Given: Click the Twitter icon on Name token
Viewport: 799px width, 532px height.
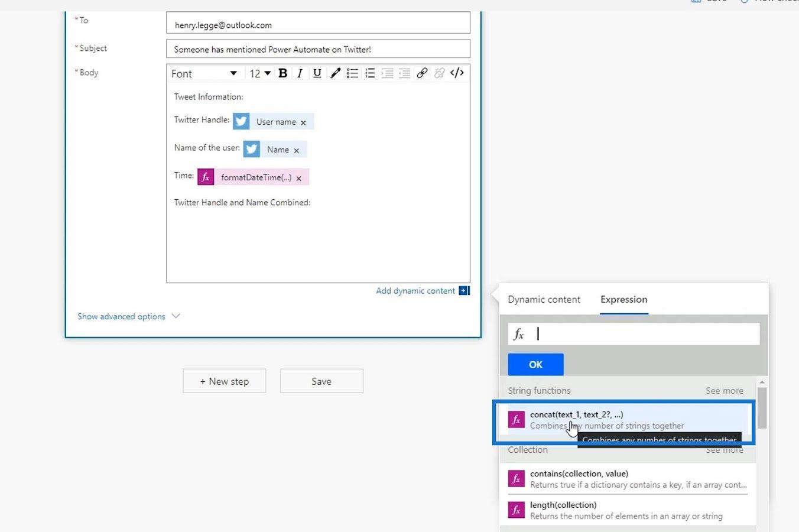Looking at the screenshot, I should coord(252,150).
